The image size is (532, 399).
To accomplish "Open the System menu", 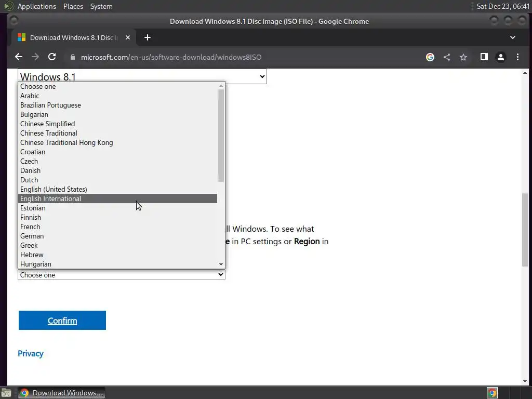I will (101, 6).
